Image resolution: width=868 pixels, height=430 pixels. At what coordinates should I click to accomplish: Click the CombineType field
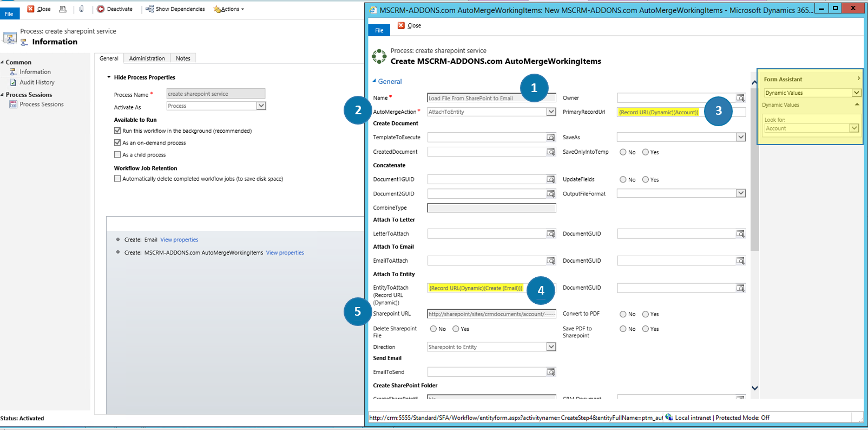coord(491,208)
